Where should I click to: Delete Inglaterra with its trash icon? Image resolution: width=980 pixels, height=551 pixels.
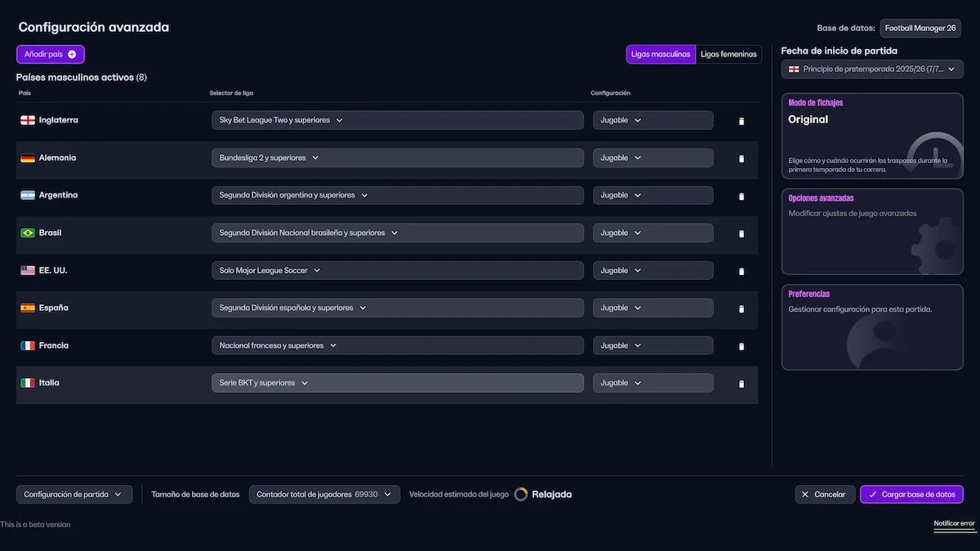point(742,121)
